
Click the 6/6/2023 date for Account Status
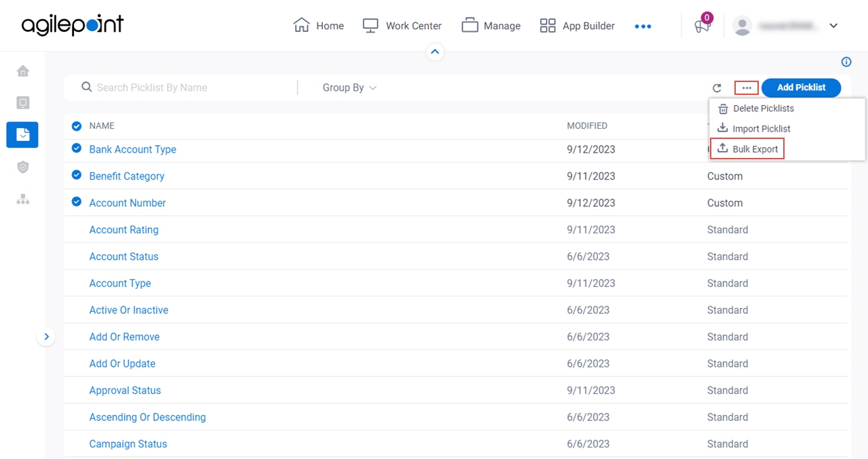(588, 256)
